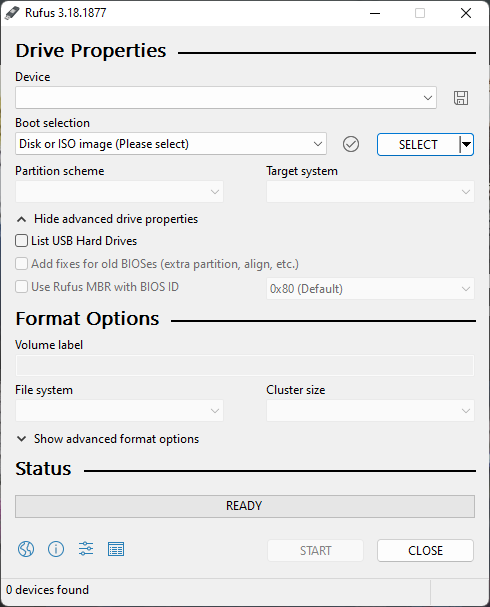Screen dimensions: 490x607
Task: Expand Show advanced format options
Action: (107, 439)
